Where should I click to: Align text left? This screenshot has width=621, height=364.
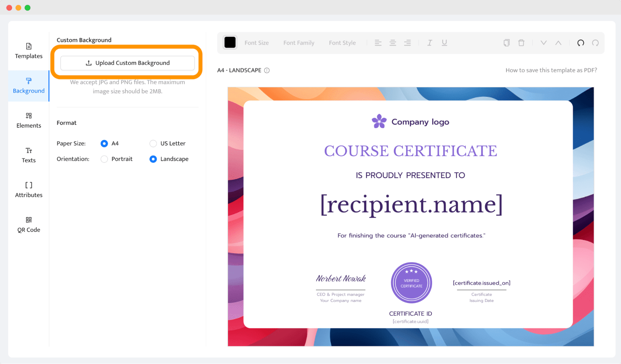378,43
